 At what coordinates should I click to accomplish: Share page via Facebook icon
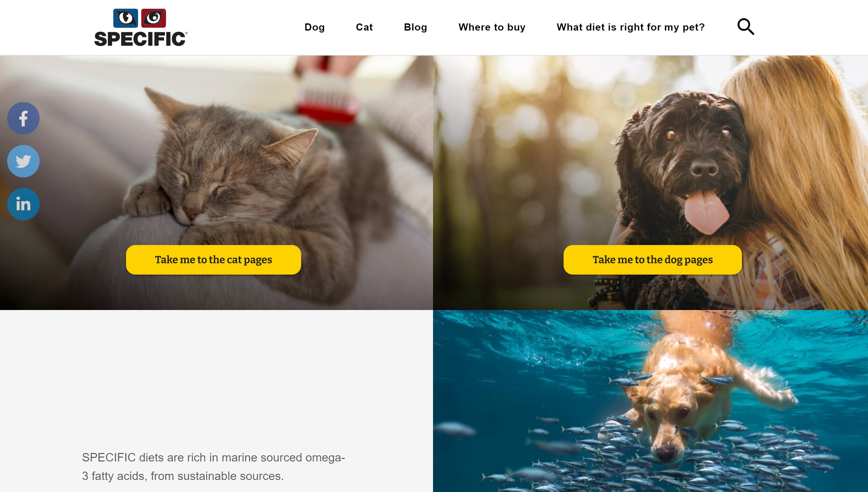click(x=23, y=118)
